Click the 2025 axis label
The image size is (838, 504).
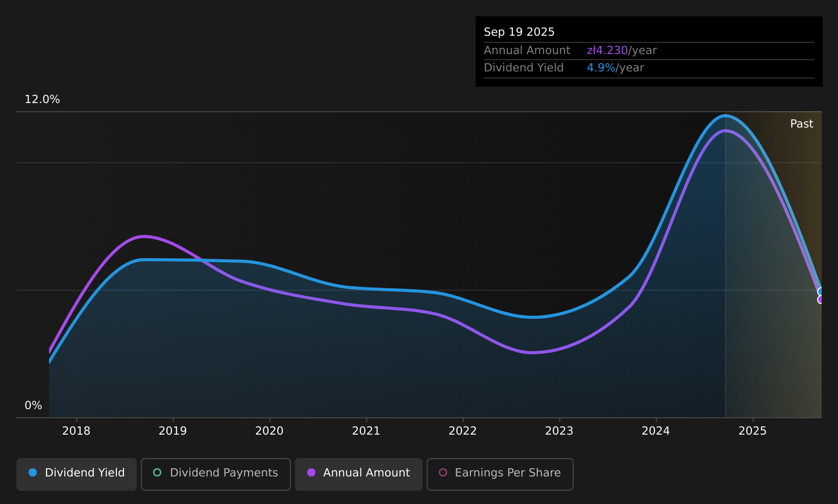(x=753, y=431)
